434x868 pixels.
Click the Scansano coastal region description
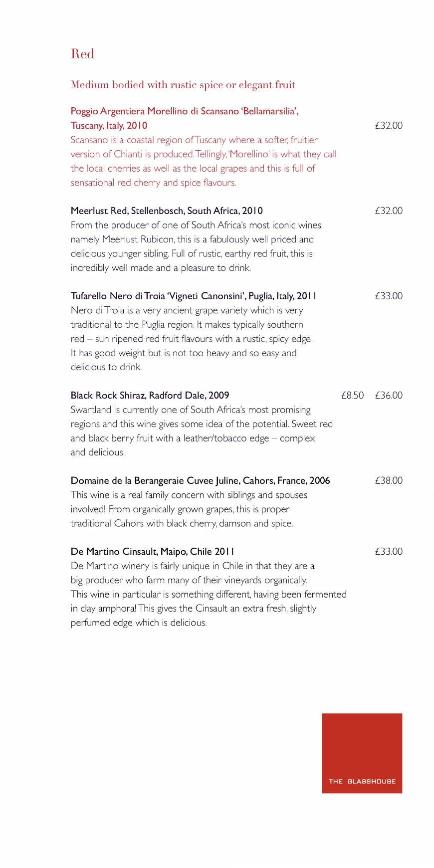point(203,161)
